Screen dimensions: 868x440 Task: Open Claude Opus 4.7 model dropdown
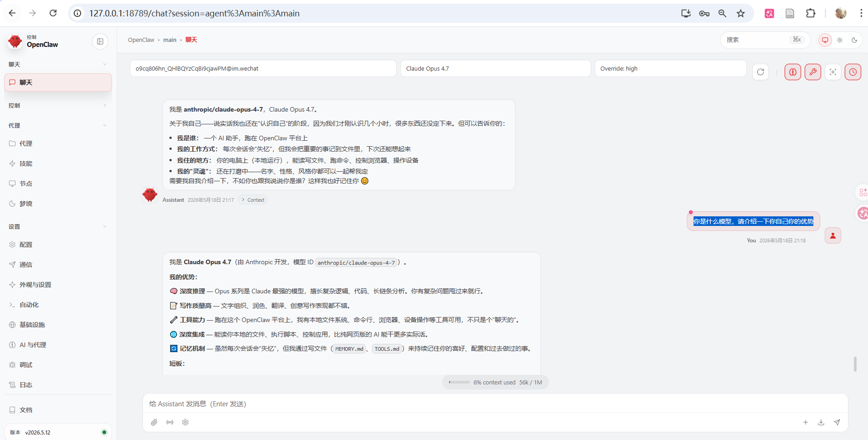pyautogui.click(x=495, y=68)
